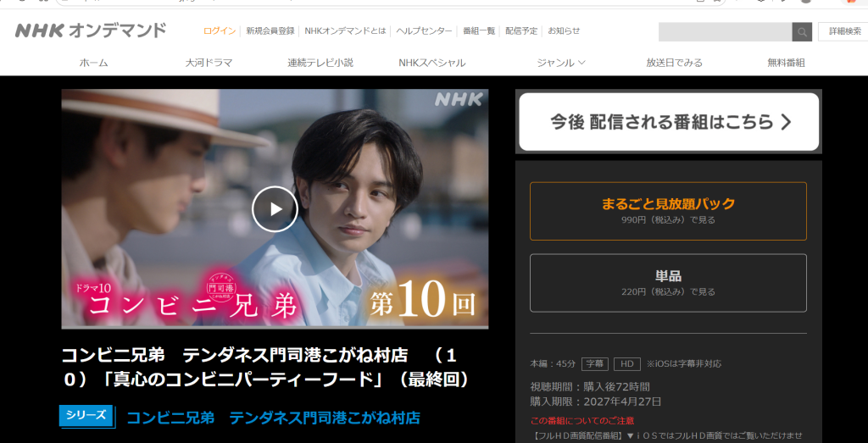Screen dimensions: 868x443
Task: Click the HD badge
Action: (x=626, y=364)
